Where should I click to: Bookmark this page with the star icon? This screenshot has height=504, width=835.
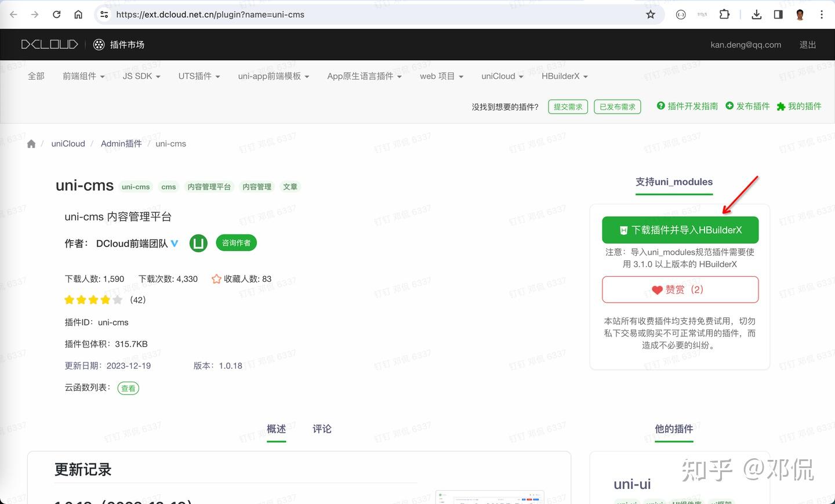[x=651, y=14]
